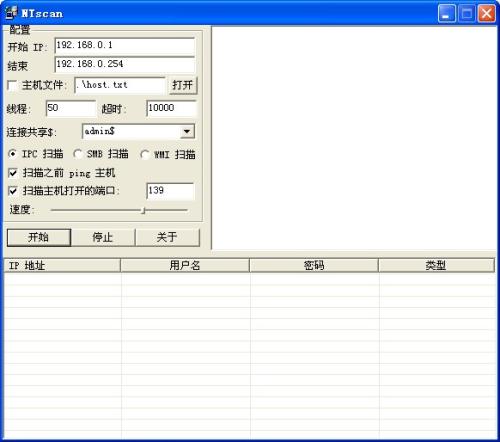Click the 停止 stop button
This screenshot has height=442, width=500.
pos(103,237)
